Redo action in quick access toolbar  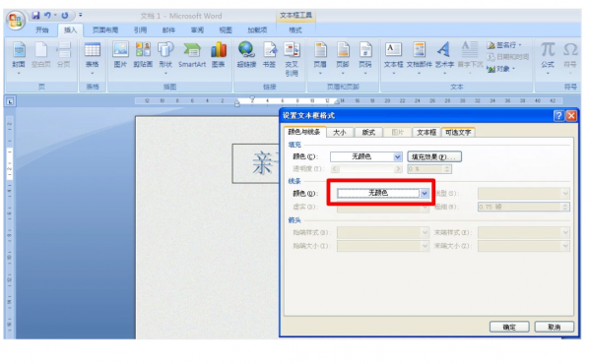[65, 16]
